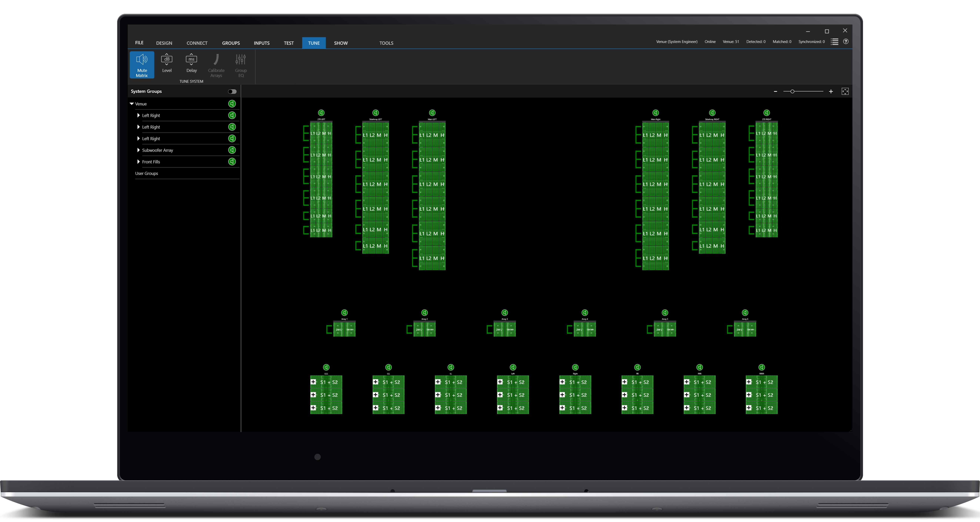980x522 pixels.
Task: Click 'Venue (System Engineer)' status text
Action: [x=677, y=42]
